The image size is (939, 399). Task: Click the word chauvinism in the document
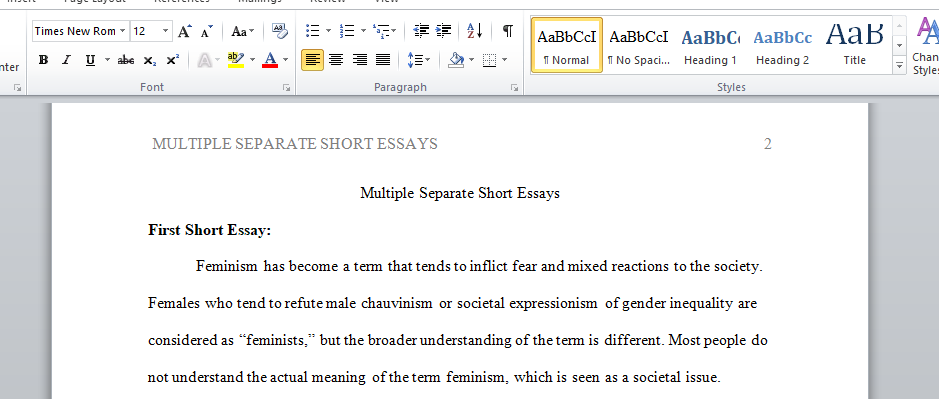(x=396, y=303)
